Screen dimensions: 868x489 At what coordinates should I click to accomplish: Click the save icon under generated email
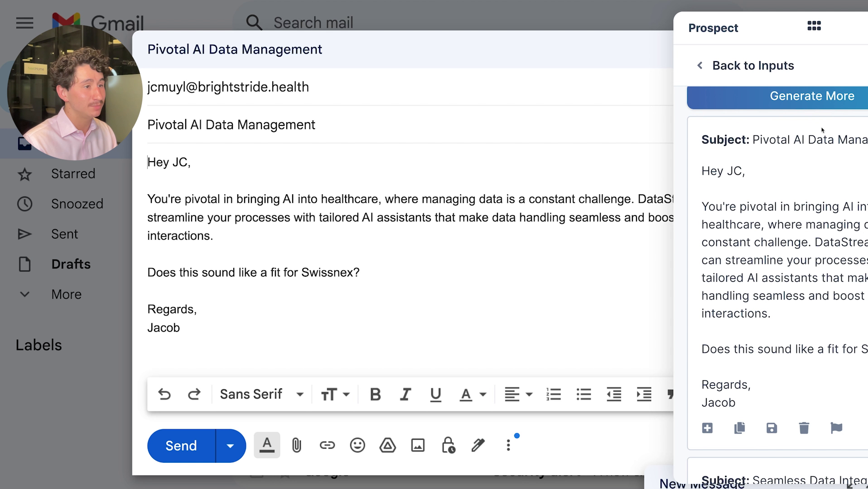[x=772, y=428]
